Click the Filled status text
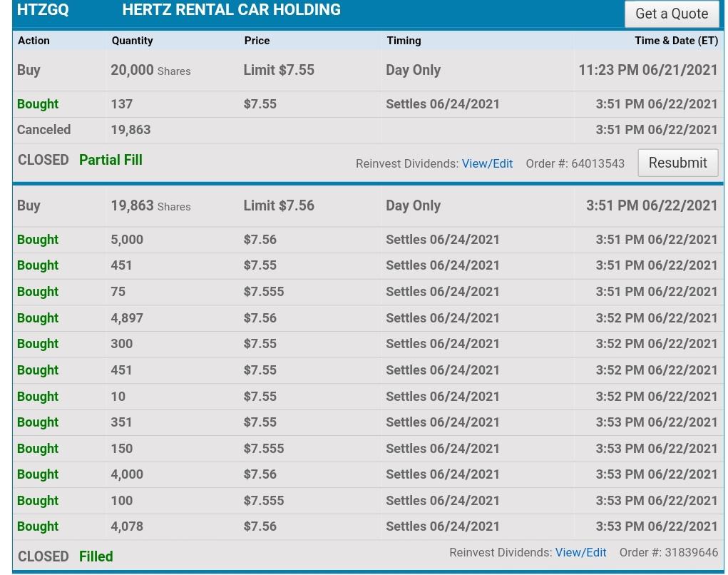Viewport: 728px width, 575px height. coord(96,556)
